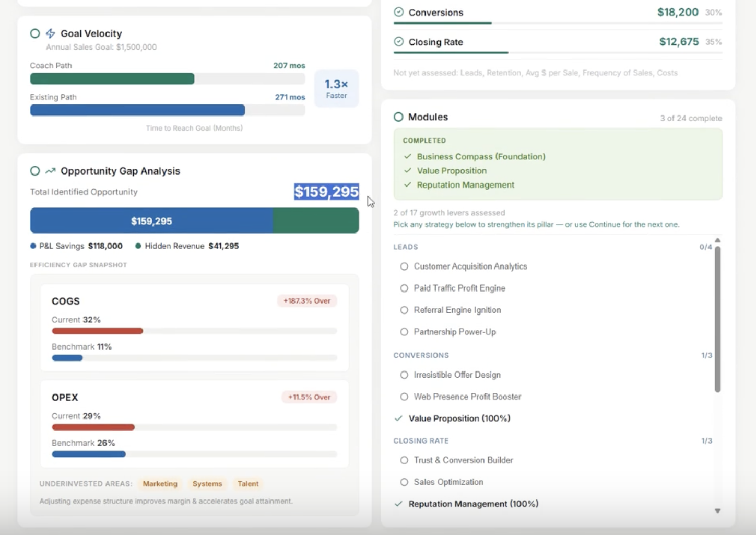756x535 pixels.
Task: Select the Irresistible Offer Design radio circle
Action: pyautogui.click(x=404, y=375)
